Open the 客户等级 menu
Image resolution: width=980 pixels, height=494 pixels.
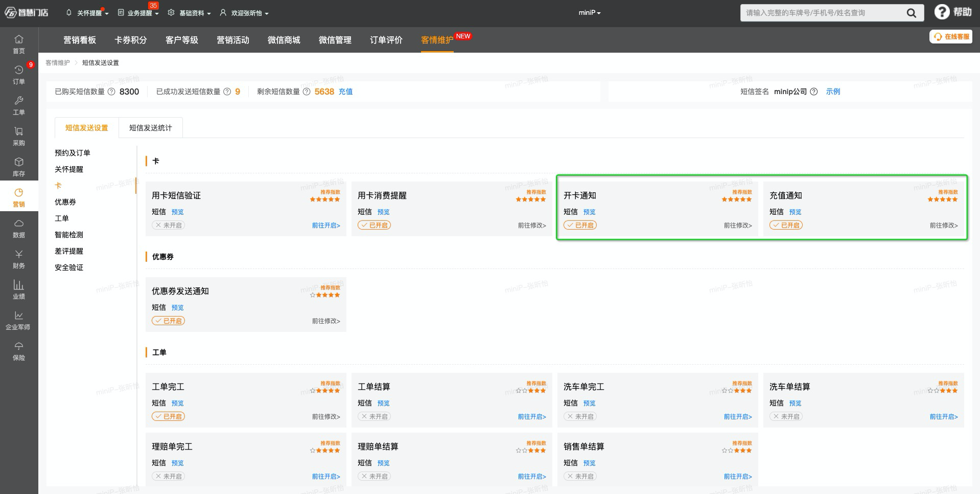(182, 40)
